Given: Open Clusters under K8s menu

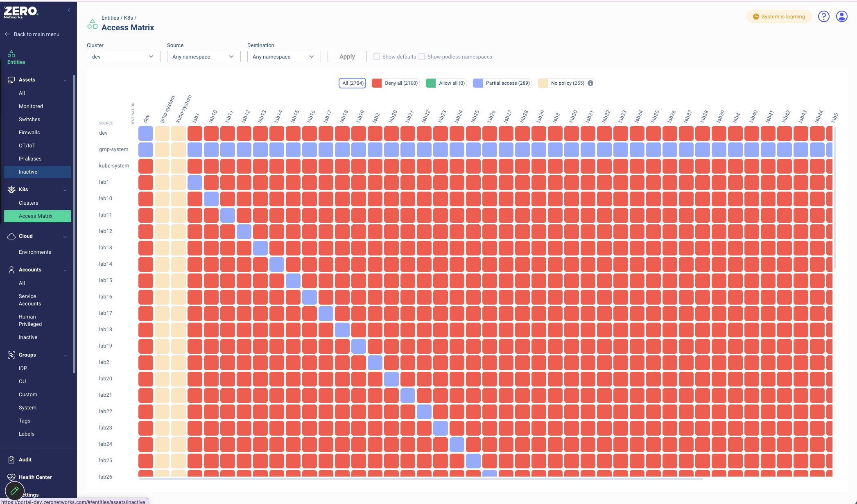Looking at the screenshot, I should [x=29, y=203].
